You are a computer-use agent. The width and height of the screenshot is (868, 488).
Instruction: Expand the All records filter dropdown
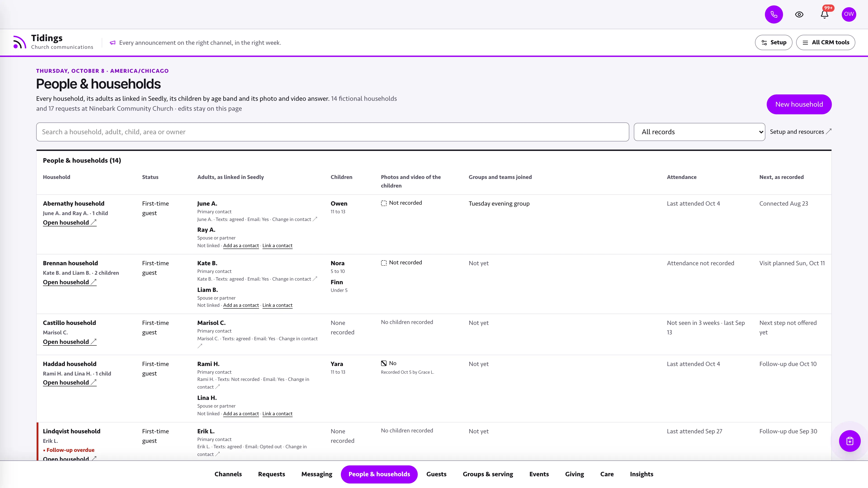pyautogui.click(x=699, y=132)
